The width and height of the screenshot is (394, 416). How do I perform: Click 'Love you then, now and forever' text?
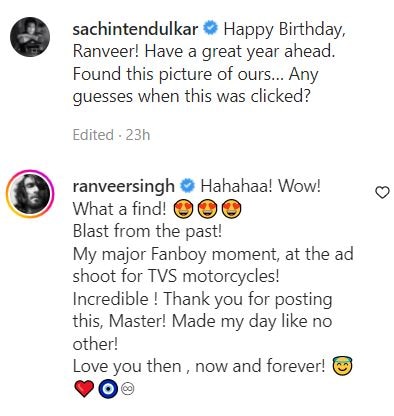[199, 366]
